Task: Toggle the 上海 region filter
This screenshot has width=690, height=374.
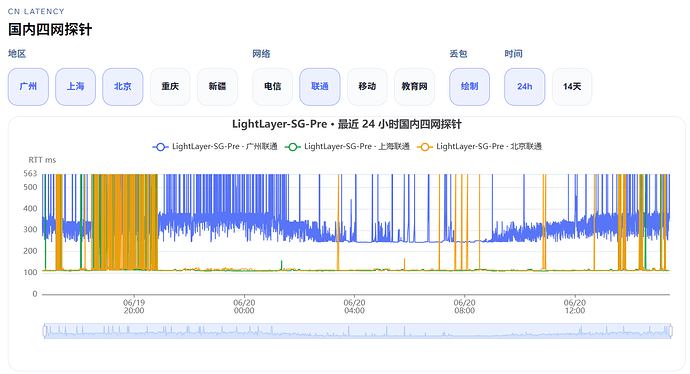Action: [x=75, y=87]
